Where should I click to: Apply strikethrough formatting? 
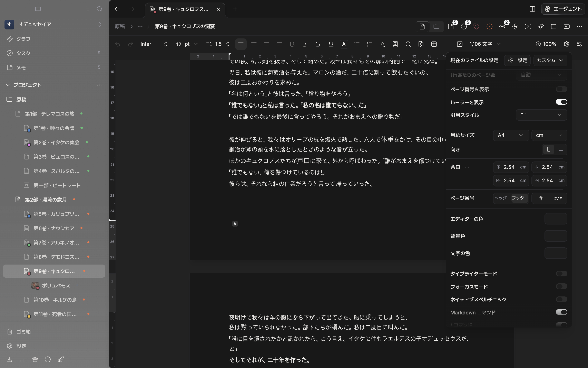click(x=318, y=44)
